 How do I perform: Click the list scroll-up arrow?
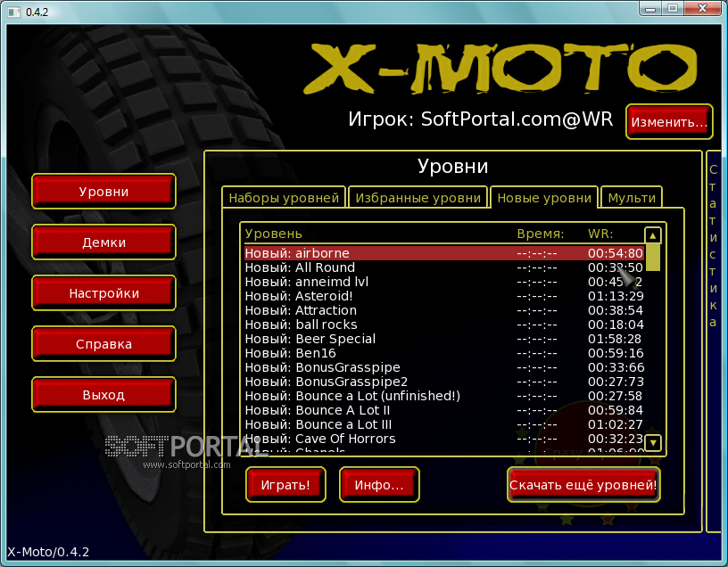[x=653, y=235]
